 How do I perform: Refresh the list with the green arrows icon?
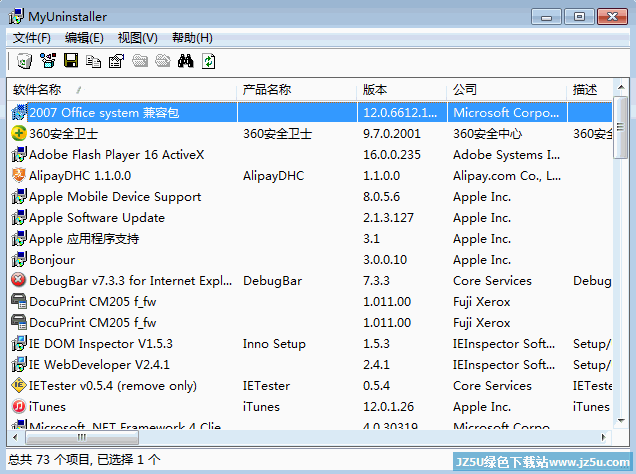[x=208, y=61]
